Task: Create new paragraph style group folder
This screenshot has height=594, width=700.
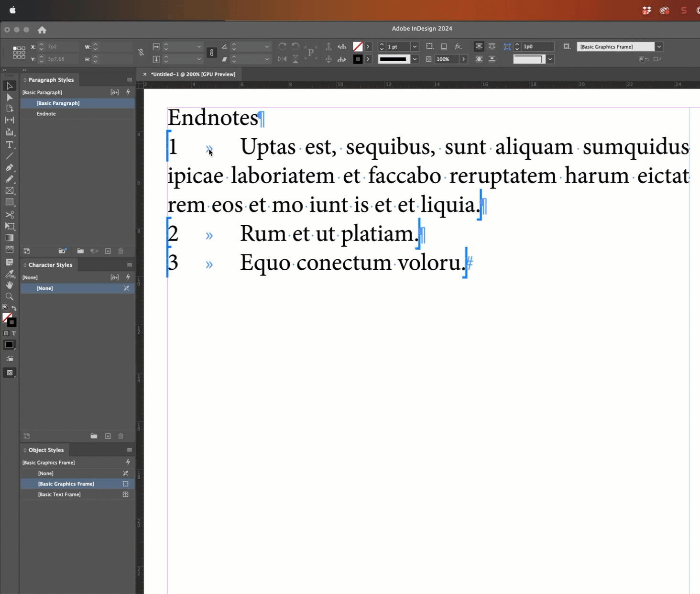Action: [80, 251]
